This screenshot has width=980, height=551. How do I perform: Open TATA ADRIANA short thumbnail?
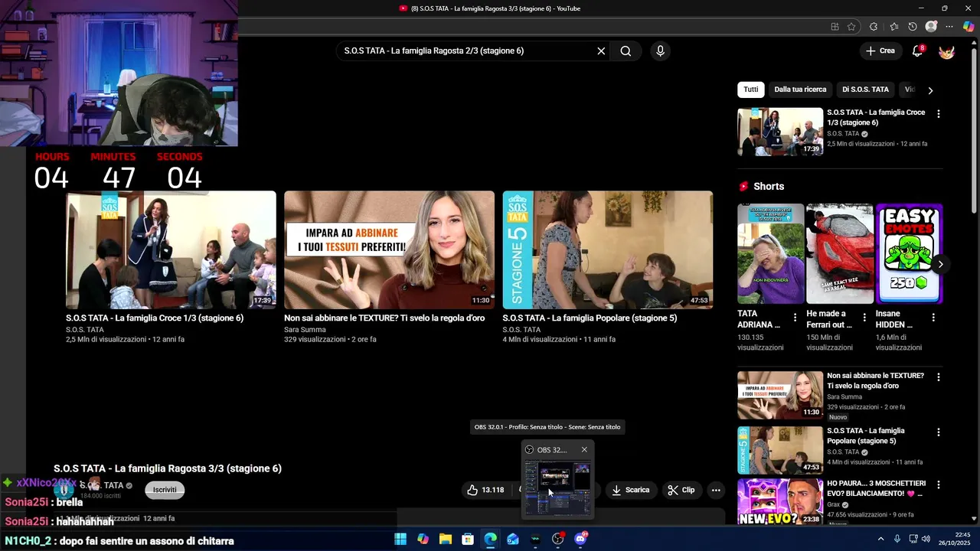coord(770,253)
